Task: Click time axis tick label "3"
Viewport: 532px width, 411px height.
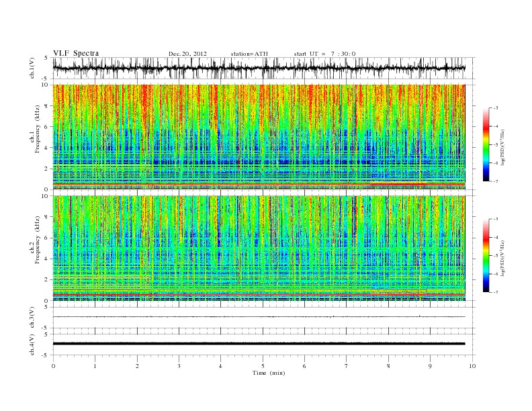Action: (179, 366)
